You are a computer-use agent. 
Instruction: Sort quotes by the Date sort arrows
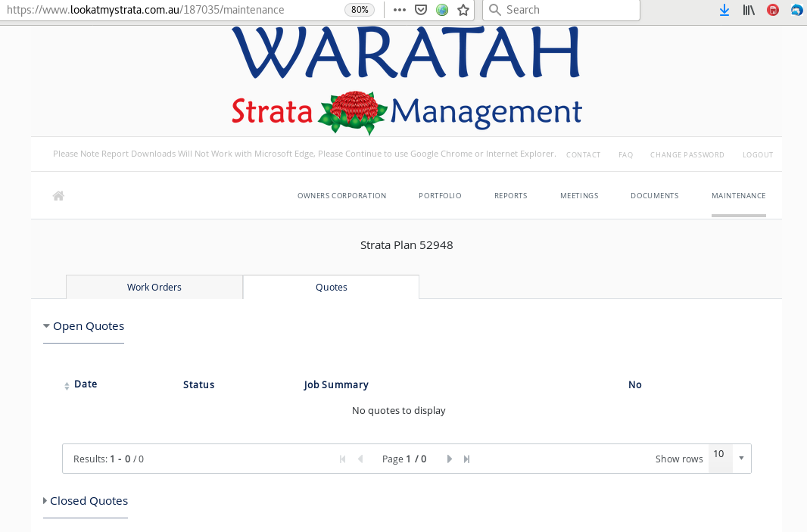point(67,386)
